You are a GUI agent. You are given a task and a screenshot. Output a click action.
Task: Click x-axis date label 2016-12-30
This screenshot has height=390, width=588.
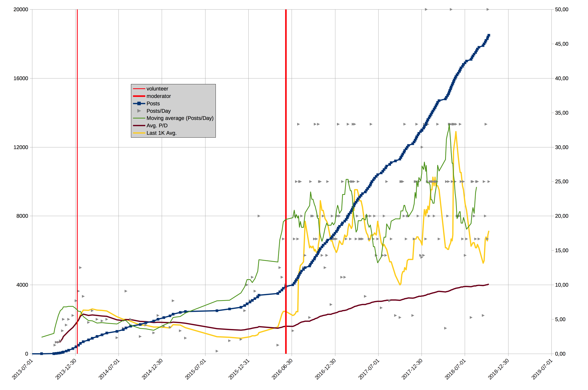coord(325,369)
